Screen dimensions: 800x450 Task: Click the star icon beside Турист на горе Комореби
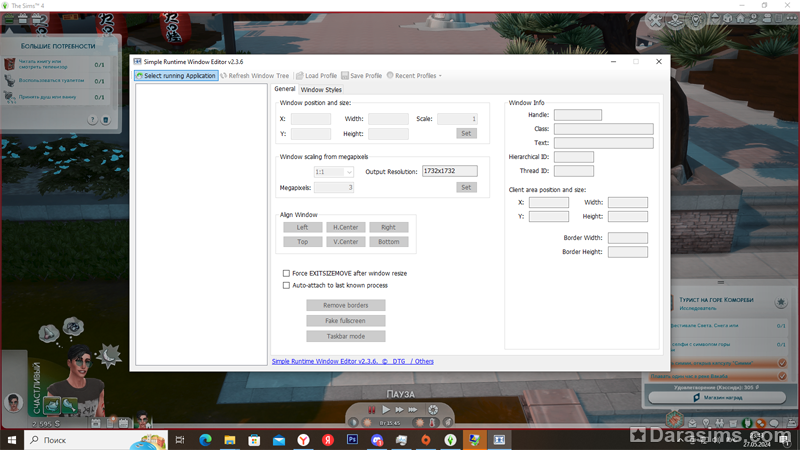(781, 303)
